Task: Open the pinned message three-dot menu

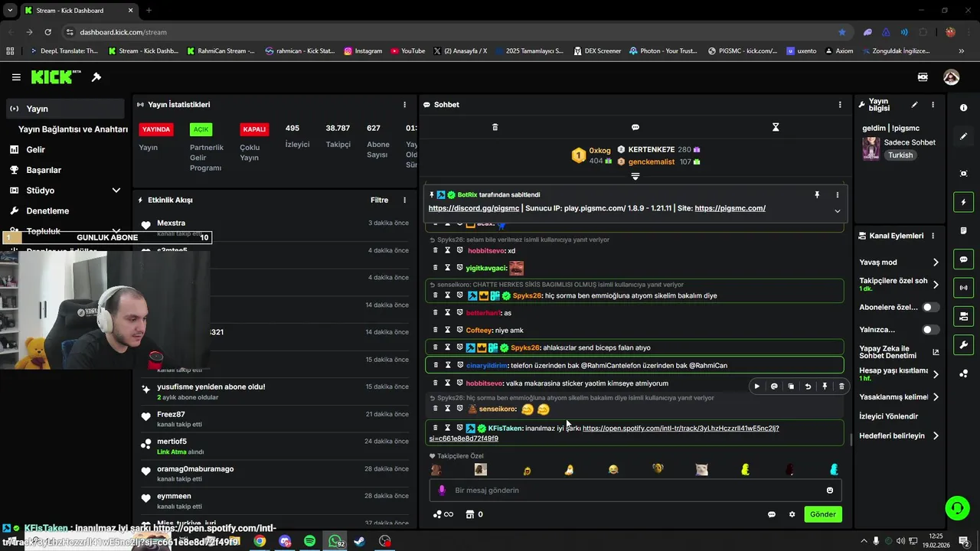Action: click(838, 195)
